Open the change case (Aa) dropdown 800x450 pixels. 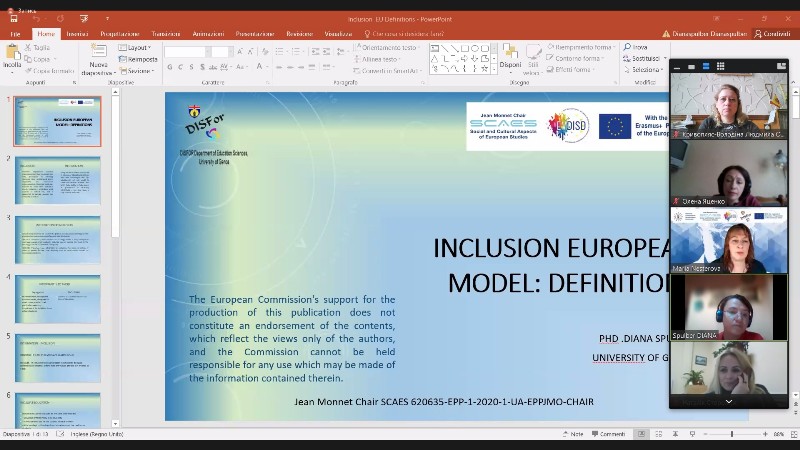pos(241,67)
